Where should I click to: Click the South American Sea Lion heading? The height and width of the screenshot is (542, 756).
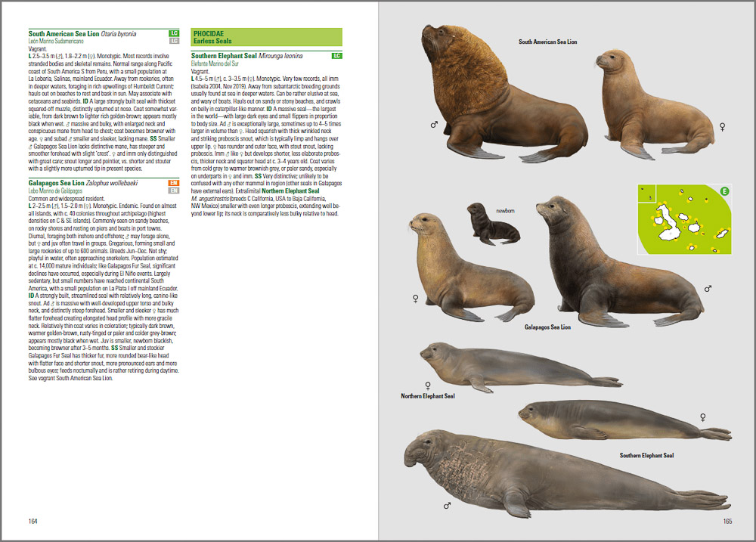coord(82,34)
